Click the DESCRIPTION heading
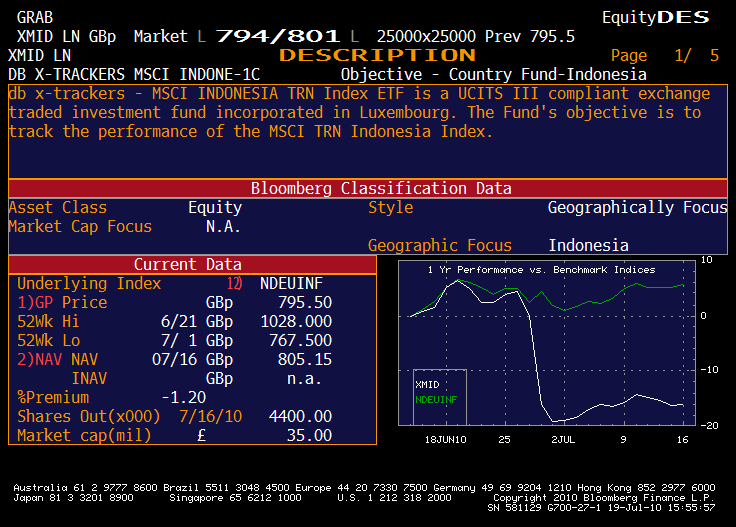 (x=377, y=55)
